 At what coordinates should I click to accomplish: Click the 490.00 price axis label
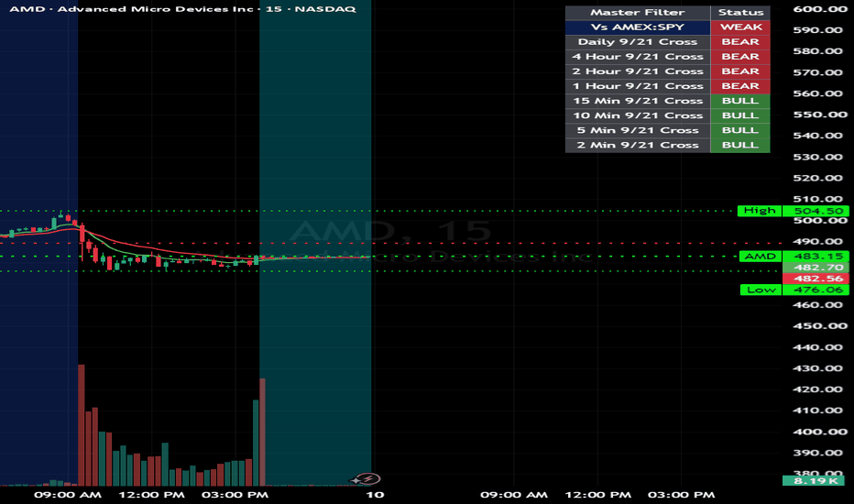point(818,241)
